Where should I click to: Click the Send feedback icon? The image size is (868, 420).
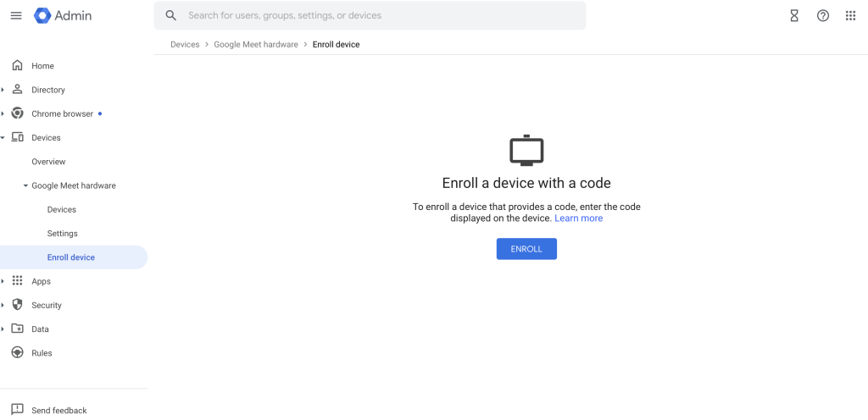(x=17, y=410)
